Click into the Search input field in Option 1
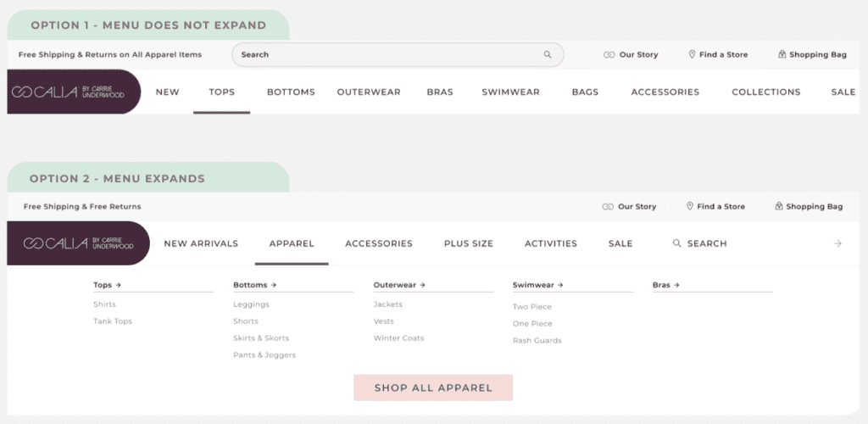868x424 pixels. [x=387, y=55]
